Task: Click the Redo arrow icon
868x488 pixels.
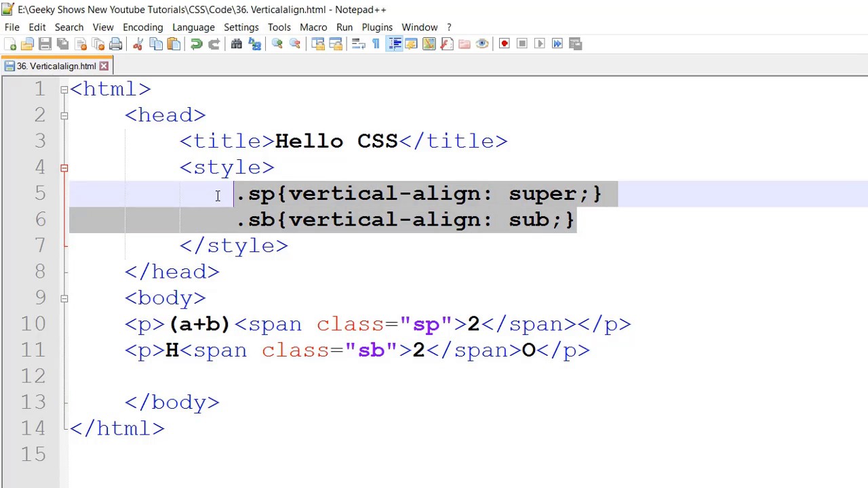Action: pyautogui.click(x=214, y=44)
